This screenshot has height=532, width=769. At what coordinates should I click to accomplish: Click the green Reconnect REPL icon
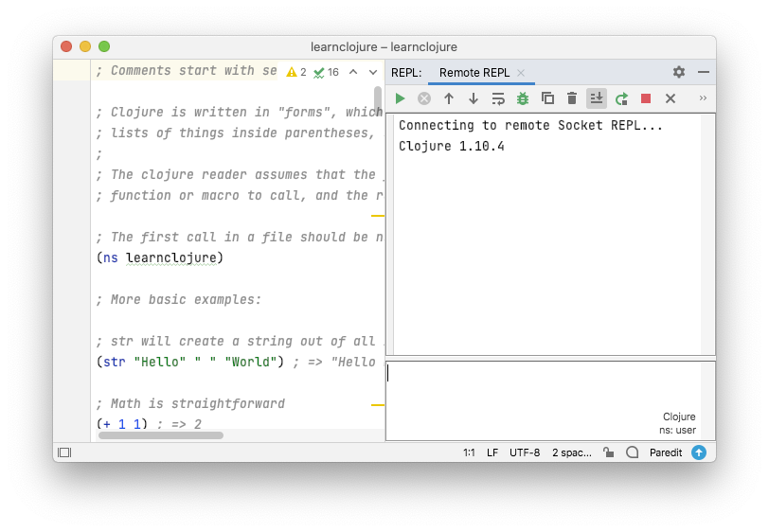pos(621,98)
